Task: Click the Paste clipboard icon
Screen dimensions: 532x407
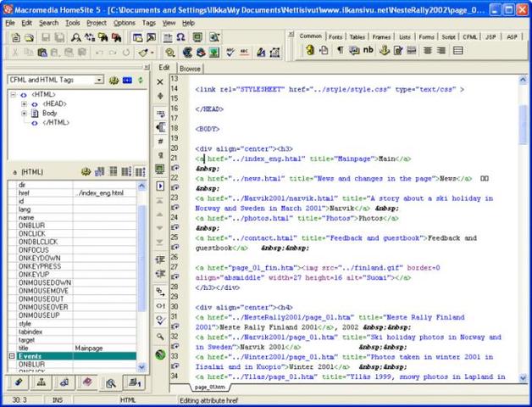Action: [42, 53]
